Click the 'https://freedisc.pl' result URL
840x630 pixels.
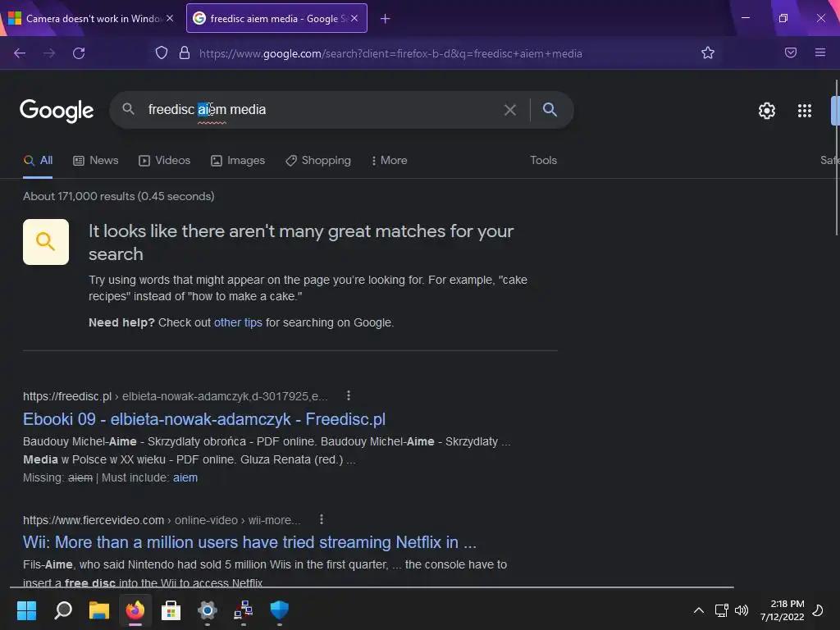[67, 396]
